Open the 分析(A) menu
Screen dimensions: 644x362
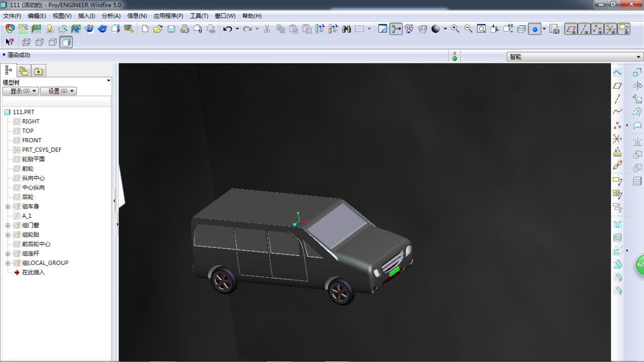coord(111,16)
